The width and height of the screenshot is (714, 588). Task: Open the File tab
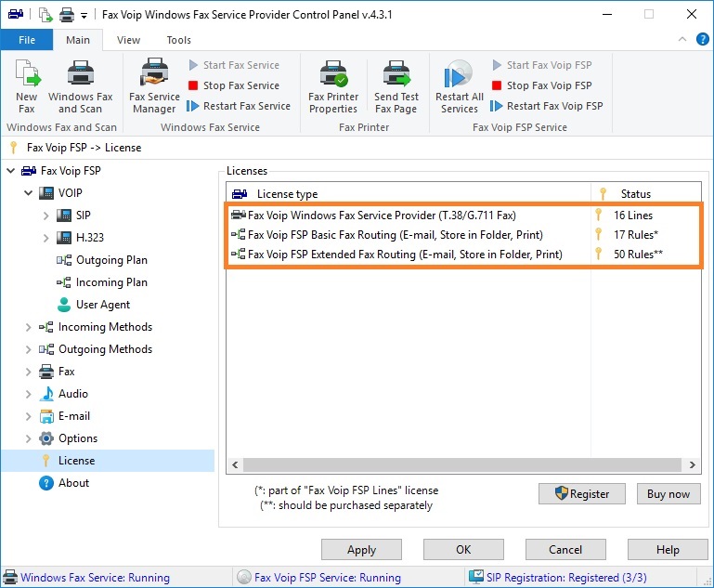coord(27,40)
